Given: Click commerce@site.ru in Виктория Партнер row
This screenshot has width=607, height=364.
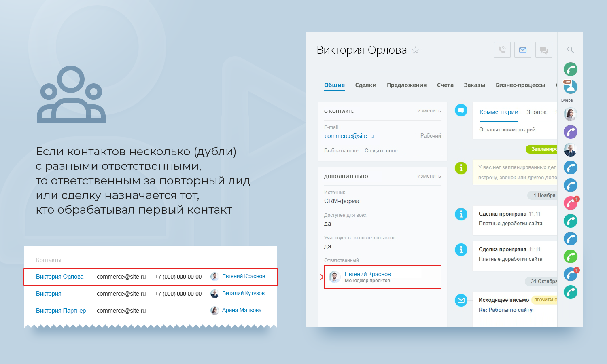Looking at the screenshot, I should click(x=121, y=311).
